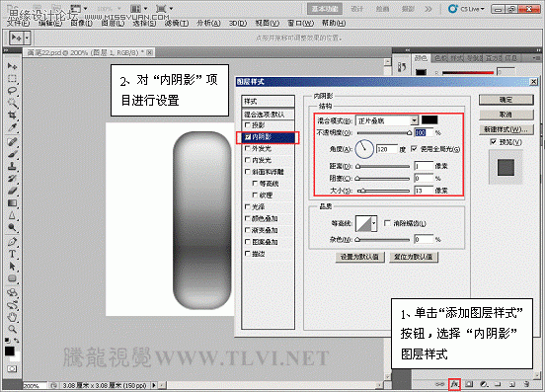Select the History Brush tool

(12, 179)
